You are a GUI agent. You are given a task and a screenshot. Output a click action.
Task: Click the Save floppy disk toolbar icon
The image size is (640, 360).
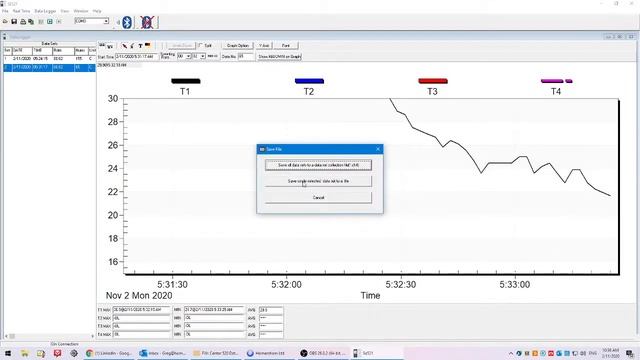tap(14, 21)
